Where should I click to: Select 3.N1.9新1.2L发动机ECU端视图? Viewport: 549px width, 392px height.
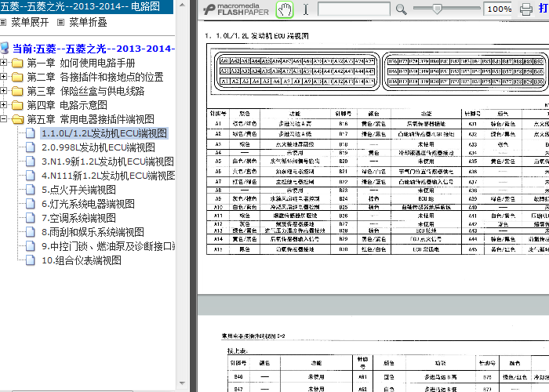(108, 162)
